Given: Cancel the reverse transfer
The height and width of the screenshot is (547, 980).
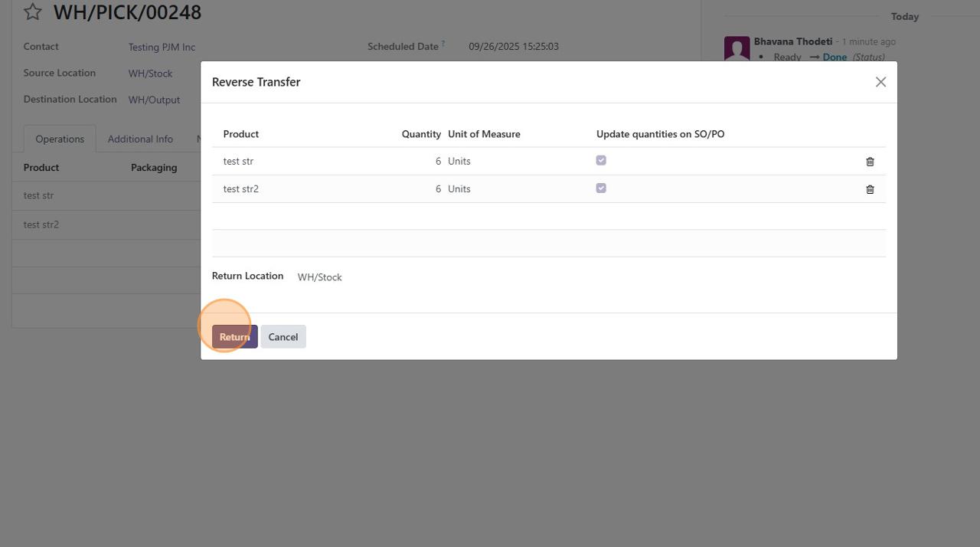Looking at the screenshot, I should 283,337.
